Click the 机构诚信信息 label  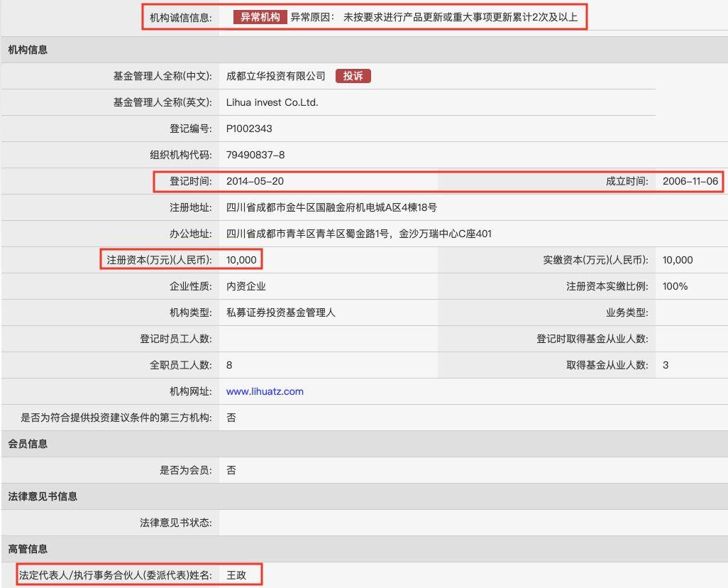coord(181,18)
